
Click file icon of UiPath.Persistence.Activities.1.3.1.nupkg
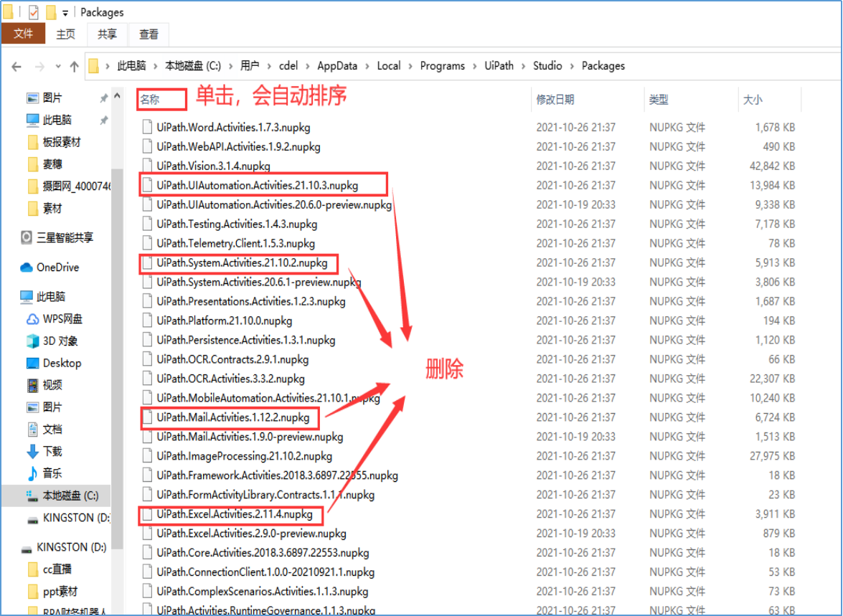[x=147, y=340]
